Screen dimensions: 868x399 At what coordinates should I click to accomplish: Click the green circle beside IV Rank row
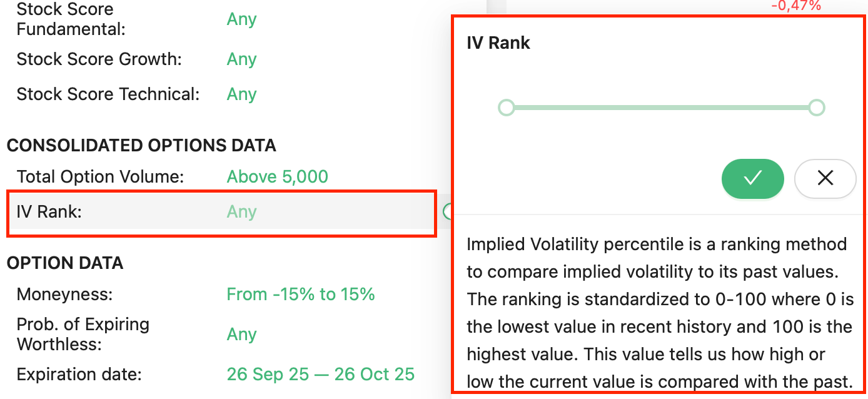point(448,211)
